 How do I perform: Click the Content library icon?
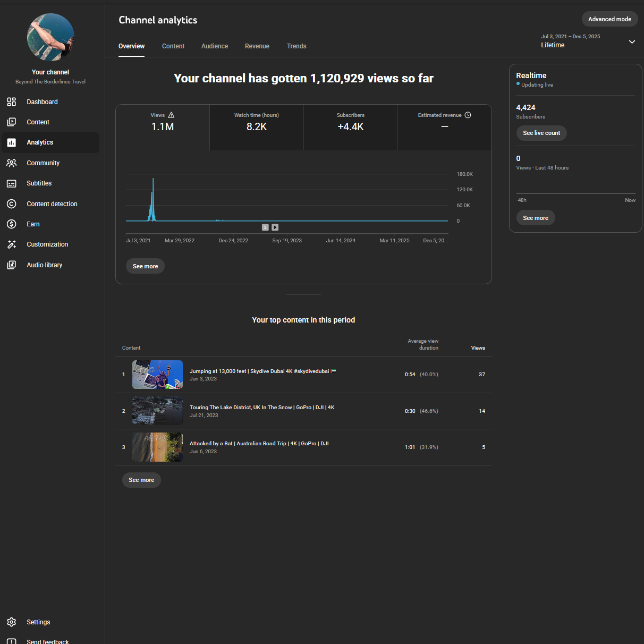point(11,122)
